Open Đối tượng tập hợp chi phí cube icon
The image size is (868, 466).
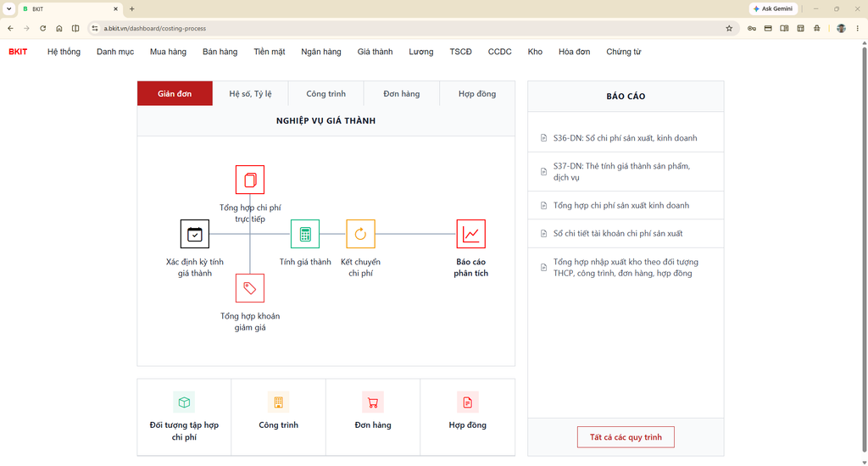click(x=184, y=402)
